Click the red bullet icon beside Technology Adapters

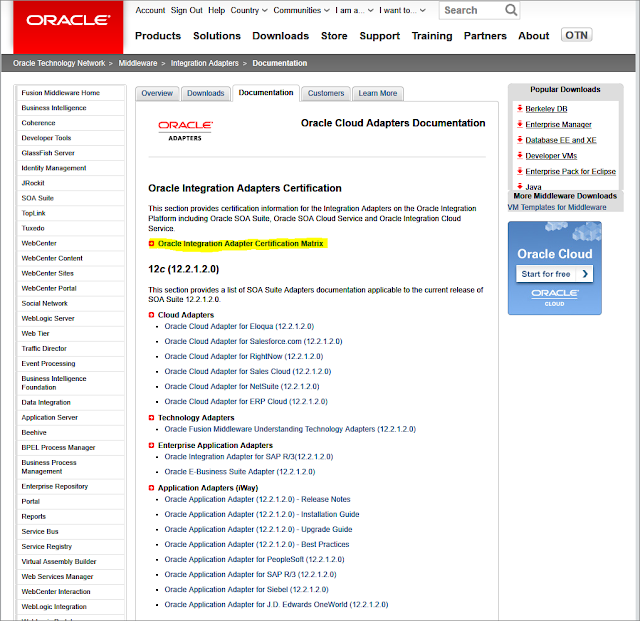tap(151, 418)
